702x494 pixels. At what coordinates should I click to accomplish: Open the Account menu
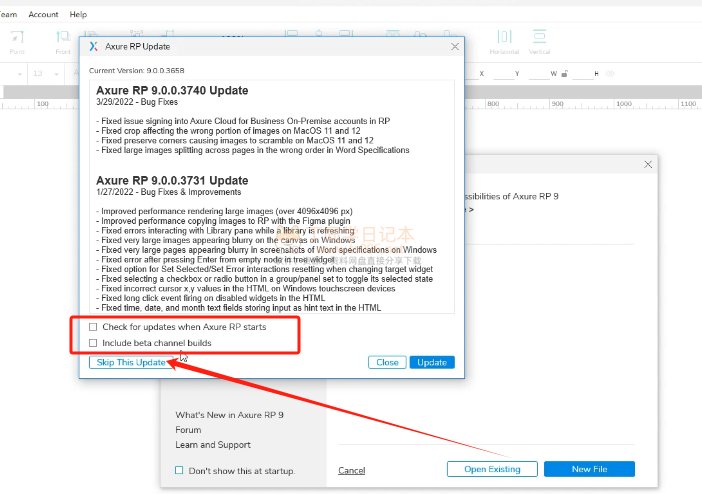[43, 14]
